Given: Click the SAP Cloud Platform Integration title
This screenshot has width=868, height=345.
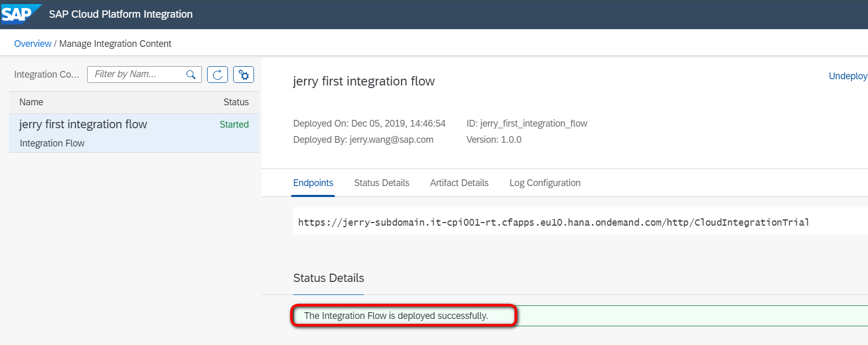Looking at the screenshot, I should [x=120, y=14].
